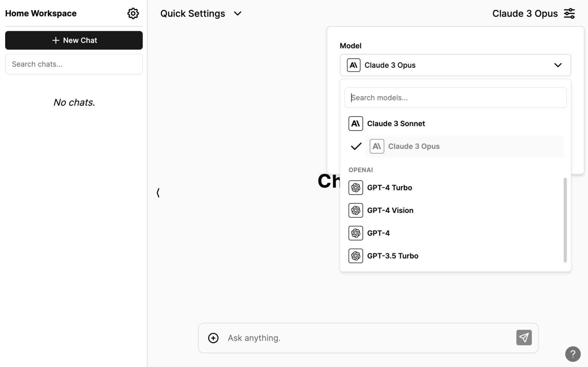
Task: Click the chevron arrow in Model selector
Action: pos(558,65)
